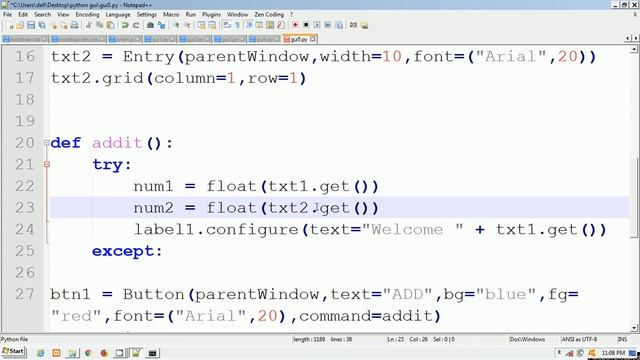Open the Plugins menu
Viewport: 640px width, 360px height.
(x=211, y=14)
